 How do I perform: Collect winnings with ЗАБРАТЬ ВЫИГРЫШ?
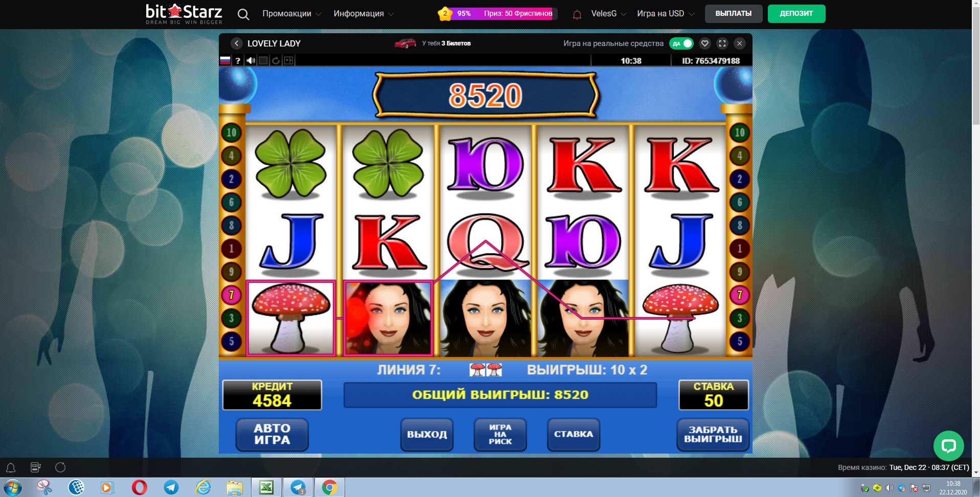pyautogui.click(x=713, y=435)
